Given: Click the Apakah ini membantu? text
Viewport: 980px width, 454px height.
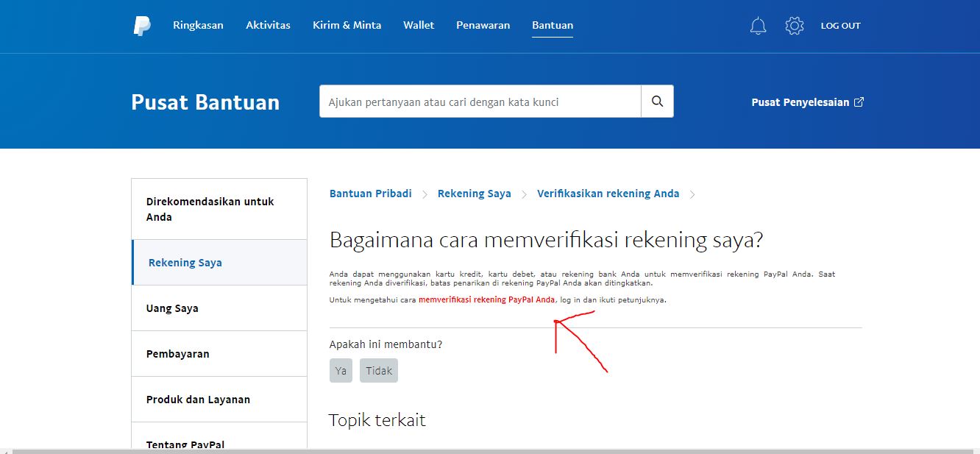Looking at the screenshot, I should pos(386,344).
